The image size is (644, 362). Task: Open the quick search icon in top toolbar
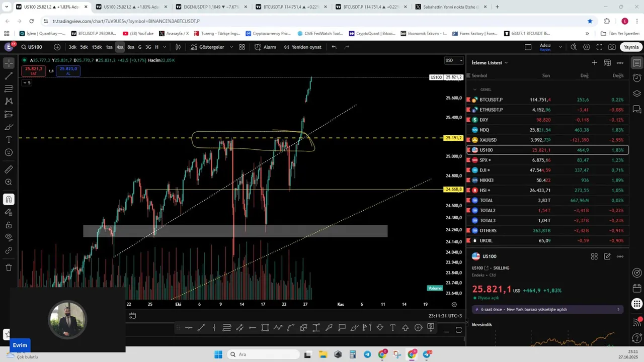pyautogui.click(x=574, y=47)
